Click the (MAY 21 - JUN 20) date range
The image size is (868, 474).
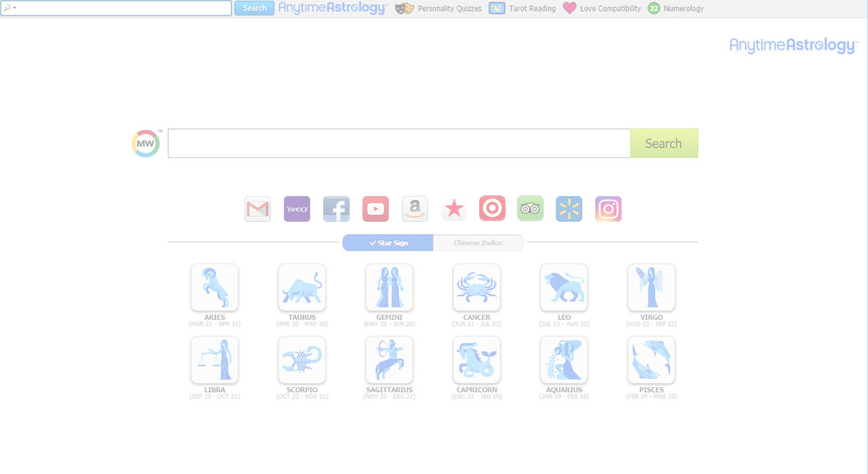390,324
